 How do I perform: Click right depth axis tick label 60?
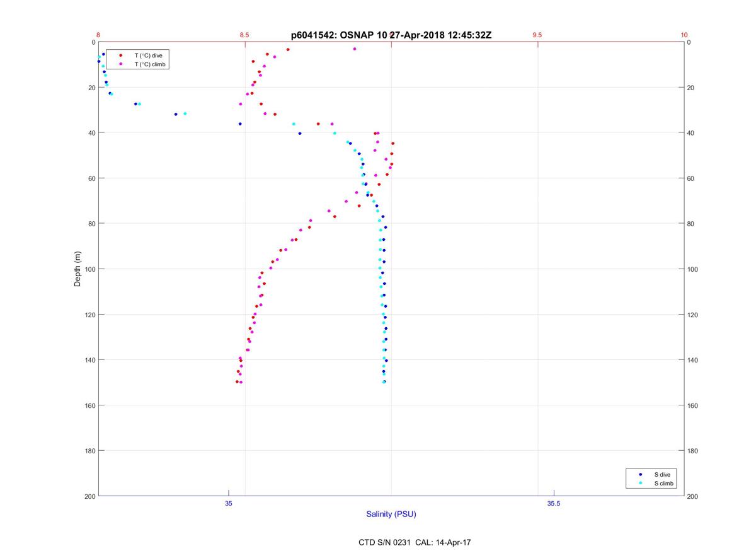[x=691, y=178]
